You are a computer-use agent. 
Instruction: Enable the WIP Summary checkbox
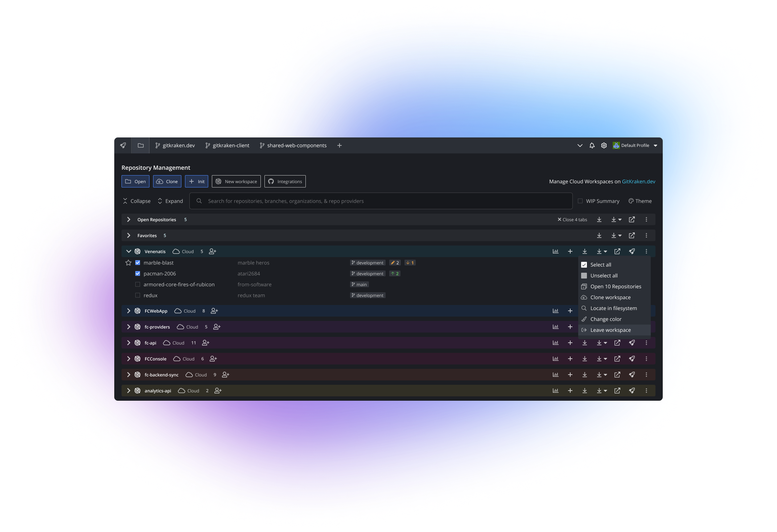pyautogui.click(x=580, y=201)
